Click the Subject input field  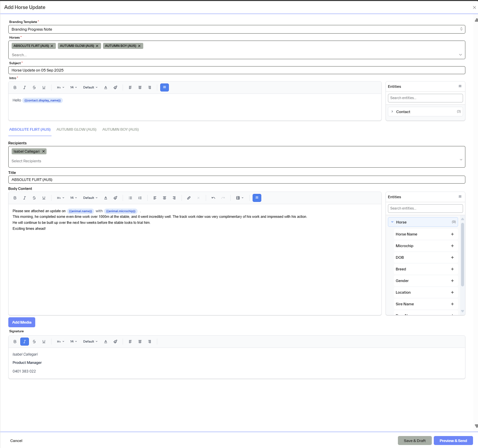coord(237,70)
